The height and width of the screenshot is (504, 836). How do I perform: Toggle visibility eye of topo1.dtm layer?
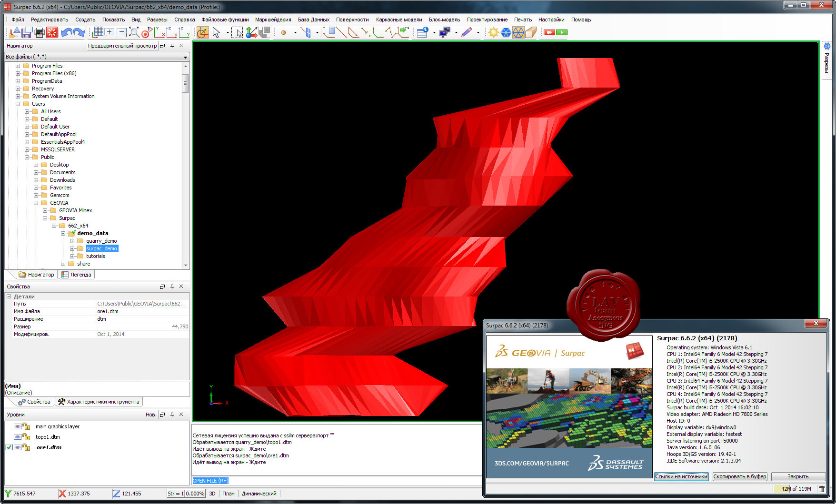(18, 437)
